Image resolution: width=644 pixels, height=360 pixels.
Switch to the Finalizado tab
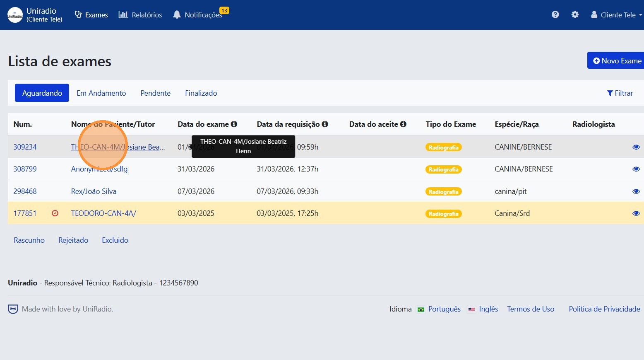tap(201, 93)
